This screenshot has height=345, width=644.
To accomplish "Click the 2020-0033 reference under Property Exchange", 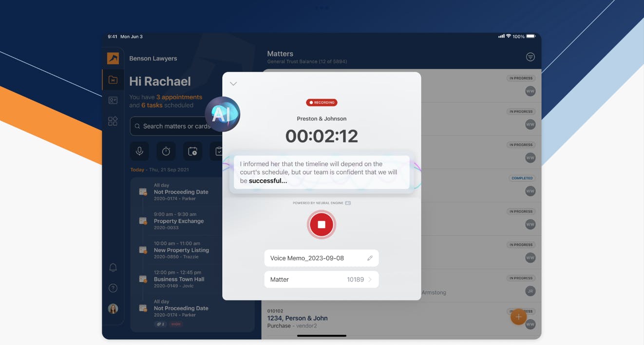I will tap(166, 228).
